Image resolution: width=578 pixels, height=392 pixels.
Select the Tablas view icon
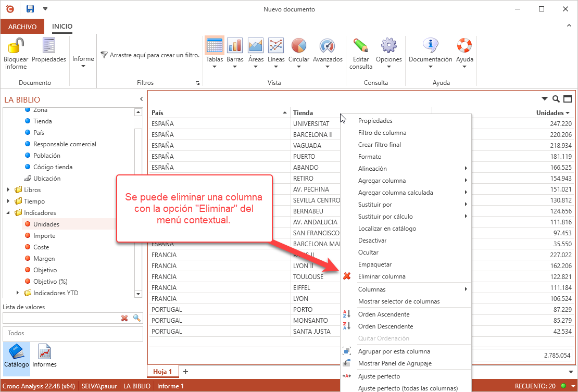pyautogui.click(x=214, y=46)
